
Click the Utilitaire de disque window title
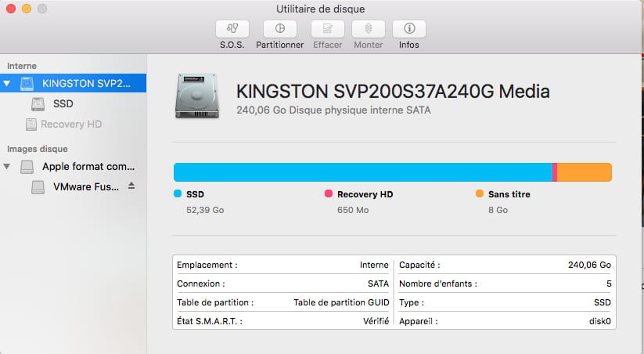pyautogui.click(x=320, y=9)
